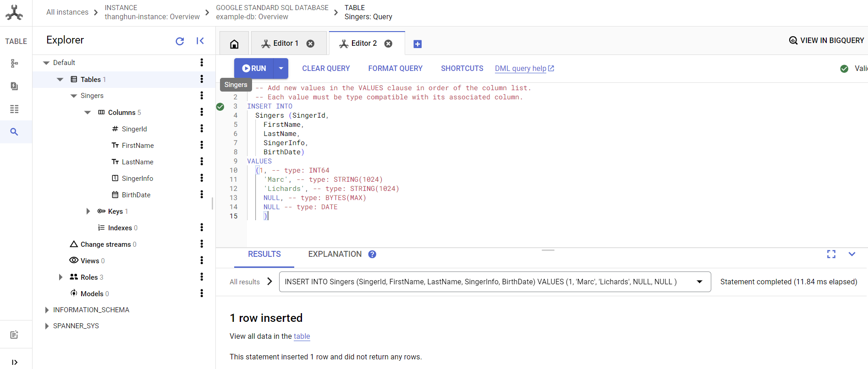
Task: Click All results label
Action: (245, 282)
